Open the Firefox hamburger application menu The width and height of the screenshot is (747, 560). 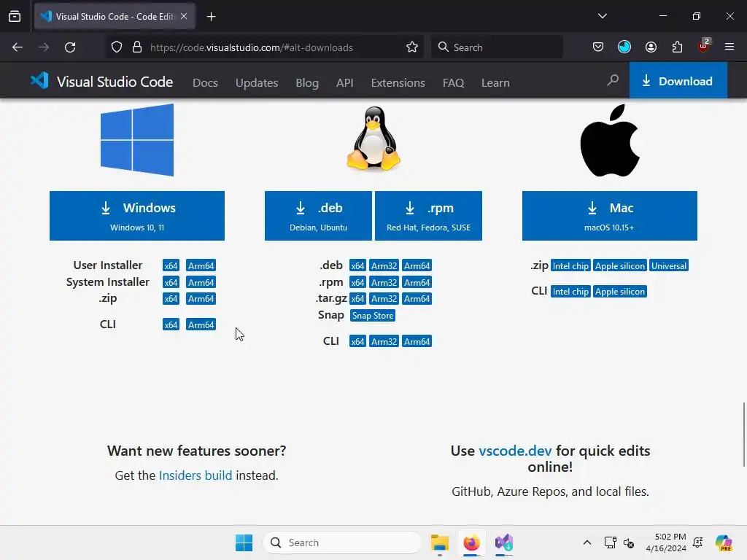[729, 47]
